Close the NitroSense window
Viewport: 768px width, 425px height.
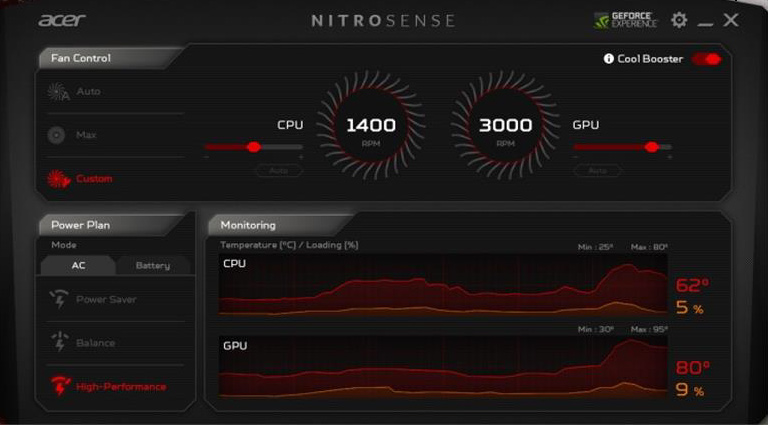(x=731, y=20)
